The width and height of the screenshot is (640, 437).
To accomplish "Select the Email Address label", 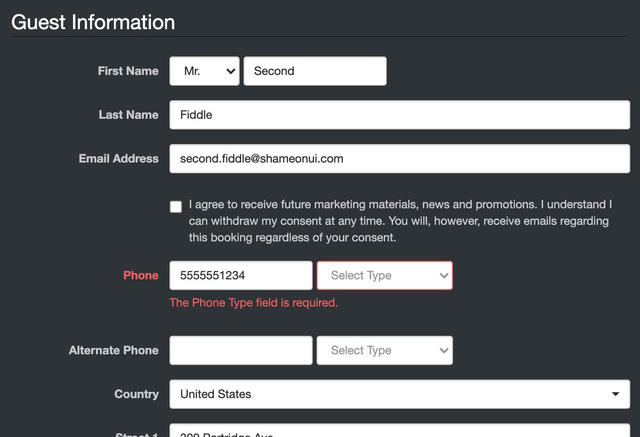I will 118,159.
